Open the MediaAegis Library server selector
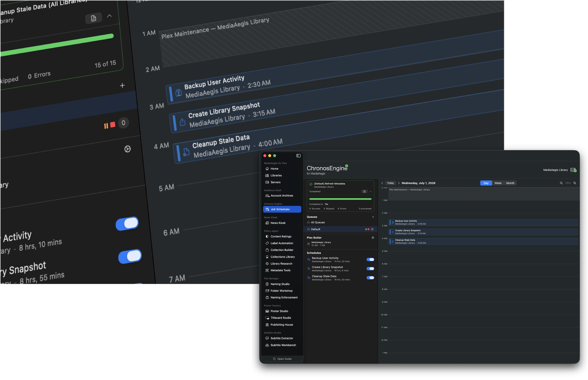Screen dimensions: 588x380 point(559,170)
